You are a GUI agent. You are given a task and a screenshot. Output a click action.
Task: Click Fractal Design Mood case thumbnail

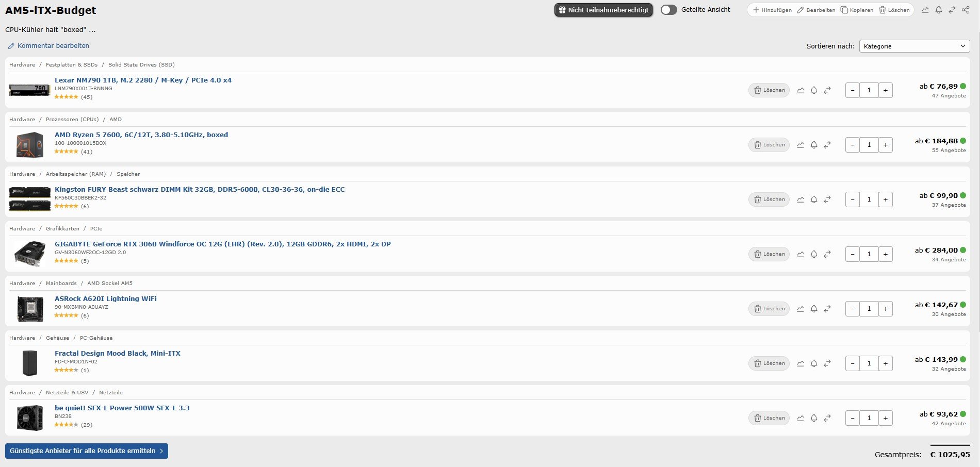coord(29,363)
